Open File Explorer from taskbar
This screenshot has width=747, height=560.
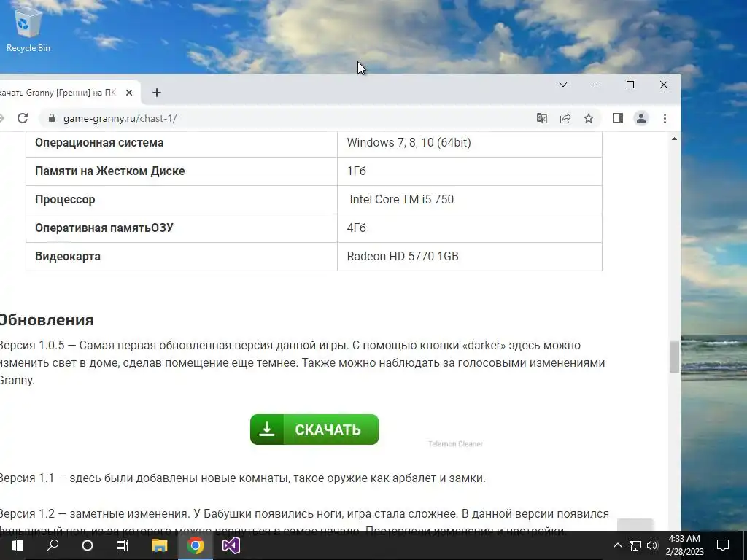(159, 545)
